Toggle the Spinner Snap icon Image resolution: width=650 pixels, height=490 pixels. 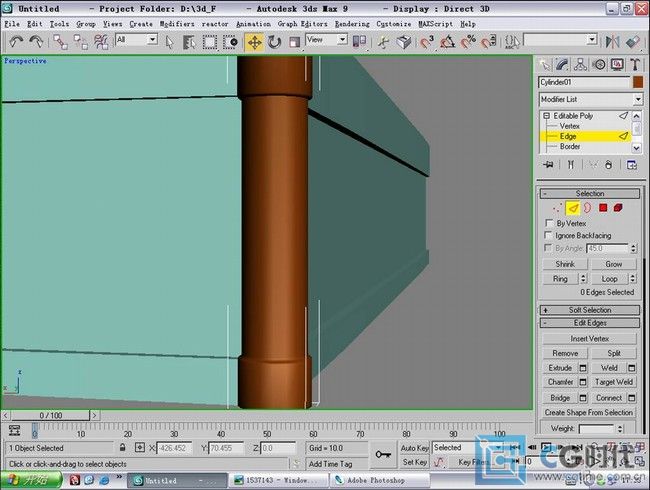(x=489, y=42)
